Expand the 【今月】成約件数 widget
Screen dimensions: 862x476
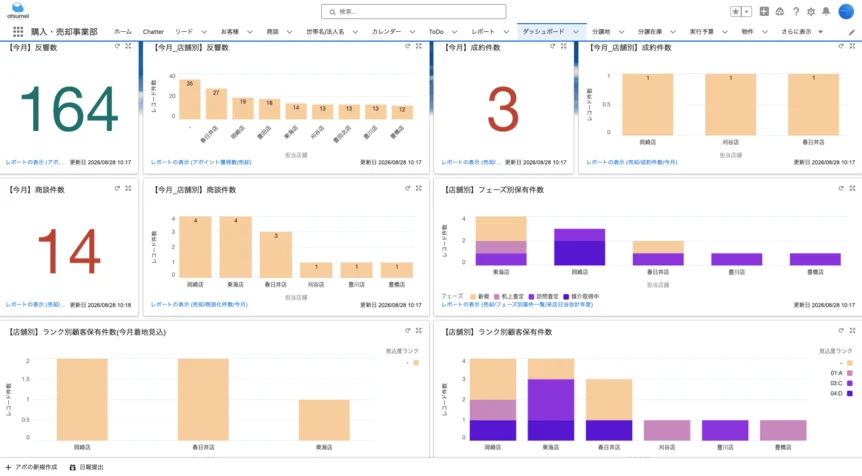point(563,47)
